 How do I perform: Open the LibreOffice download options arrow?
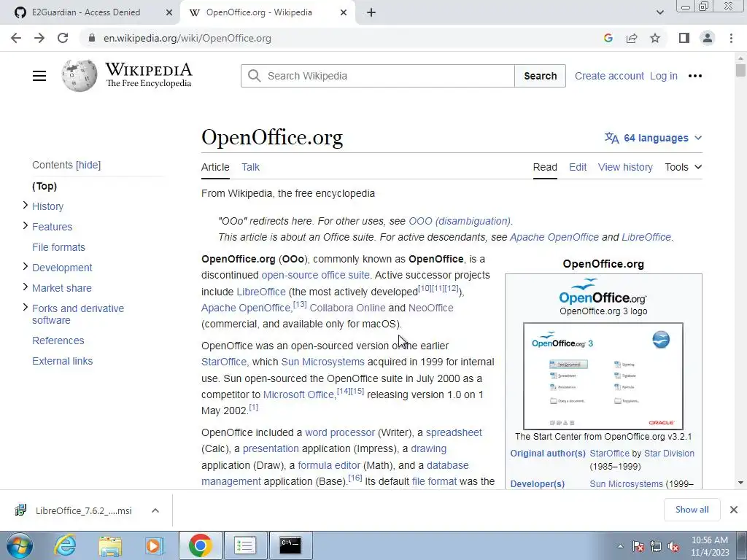pyautogui.click(x=155, y=510)
